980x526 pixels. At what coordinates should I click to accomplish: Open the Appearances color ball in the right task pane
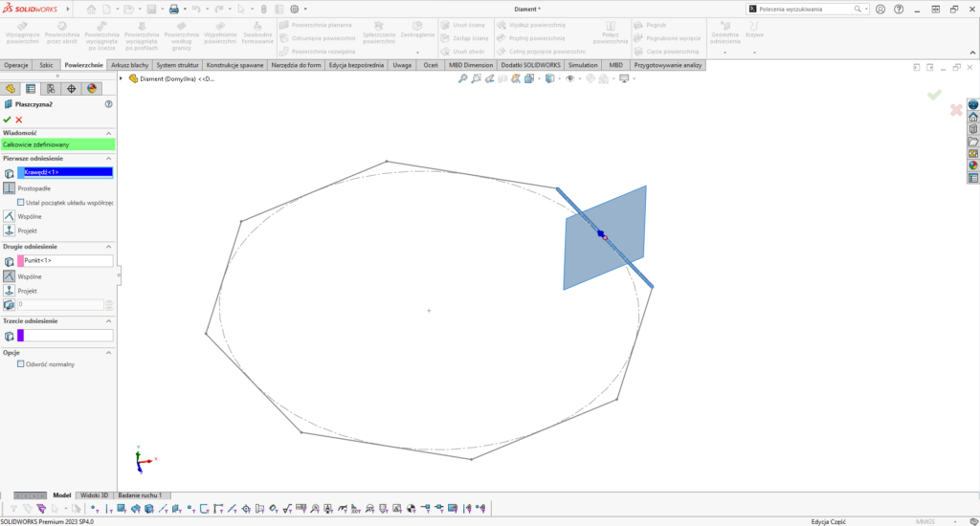(973, 164)
